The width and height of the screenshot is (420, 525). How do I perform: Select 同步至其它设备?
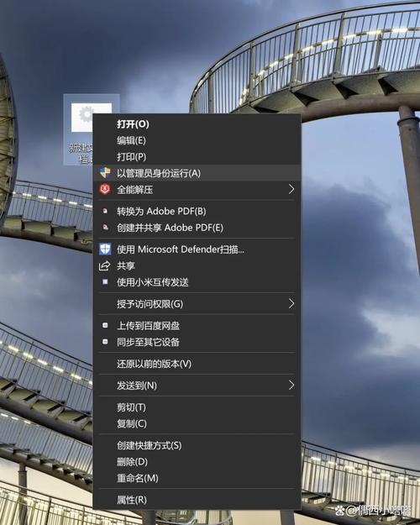pyautogui.click(x=197, y=342)
